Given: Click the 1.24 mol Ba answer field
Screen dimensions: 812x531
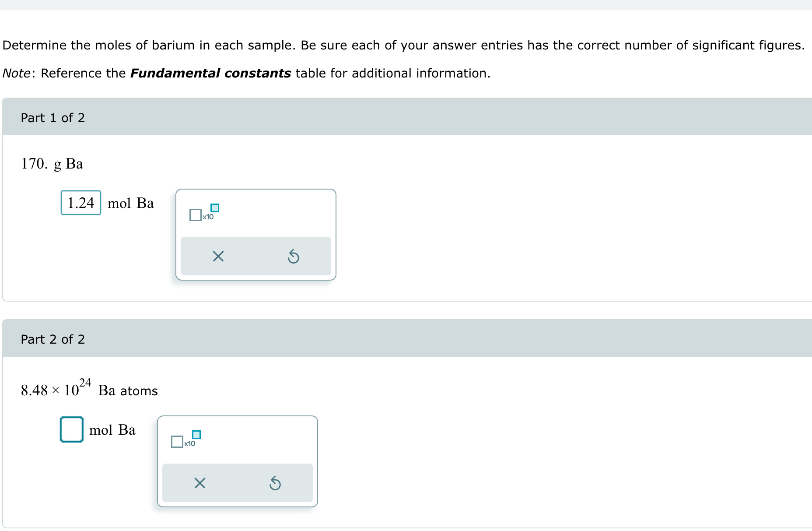Looking at the screenshot, I should [x=80, y=203].
